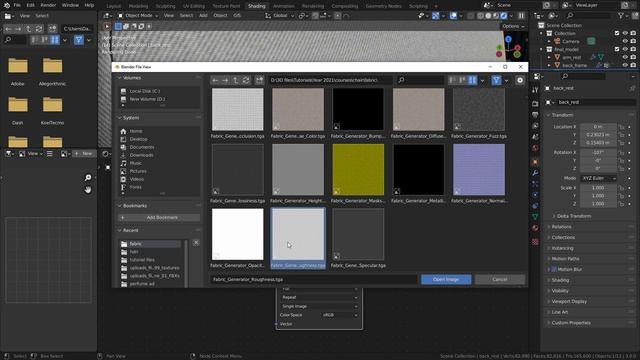Screen dimensions: 640x360
Task: Open display settings dropdown beside thumbnail mode
Action: [482, 80]
